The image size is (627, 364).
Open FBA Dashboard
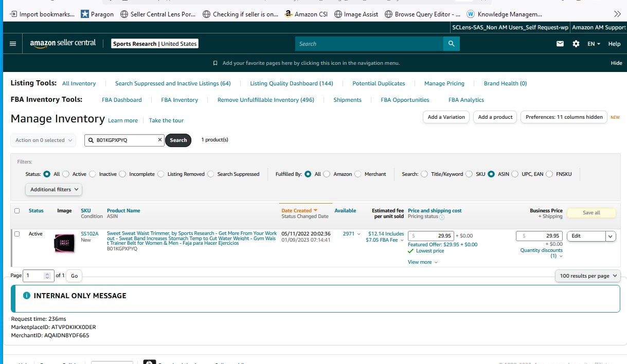pyautogui.click(x=122, y=100)
